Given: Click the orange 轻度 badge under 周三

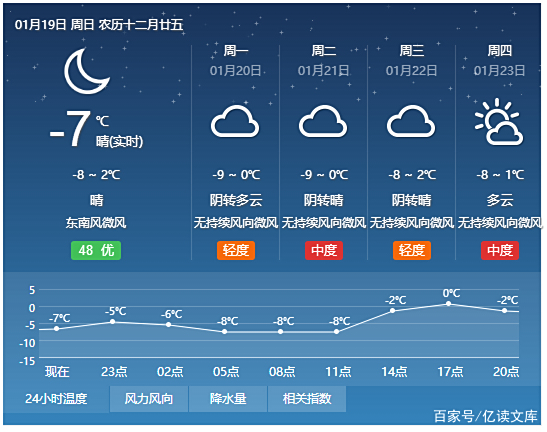Looking at the screenshot, I should point(412,251).
